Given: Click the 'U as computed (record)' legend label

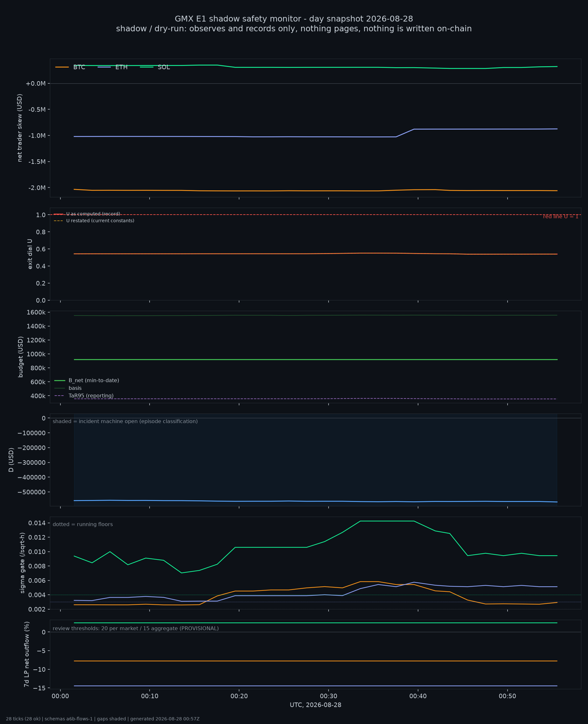Looking at the screenshot, I should 93,214.
